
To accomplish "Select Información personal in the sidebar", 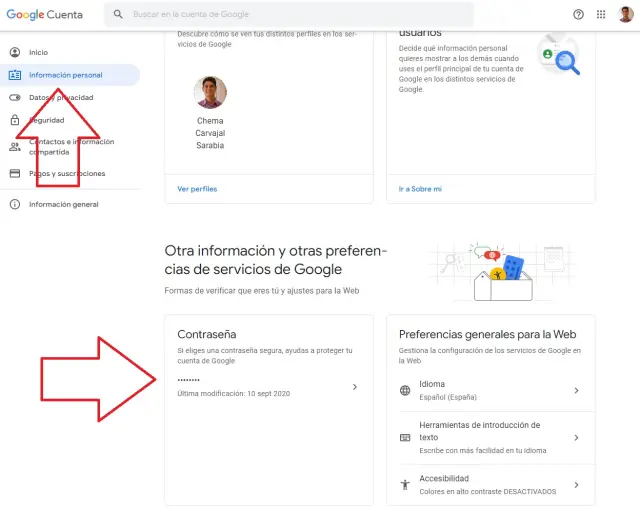I will pos(66,75).
